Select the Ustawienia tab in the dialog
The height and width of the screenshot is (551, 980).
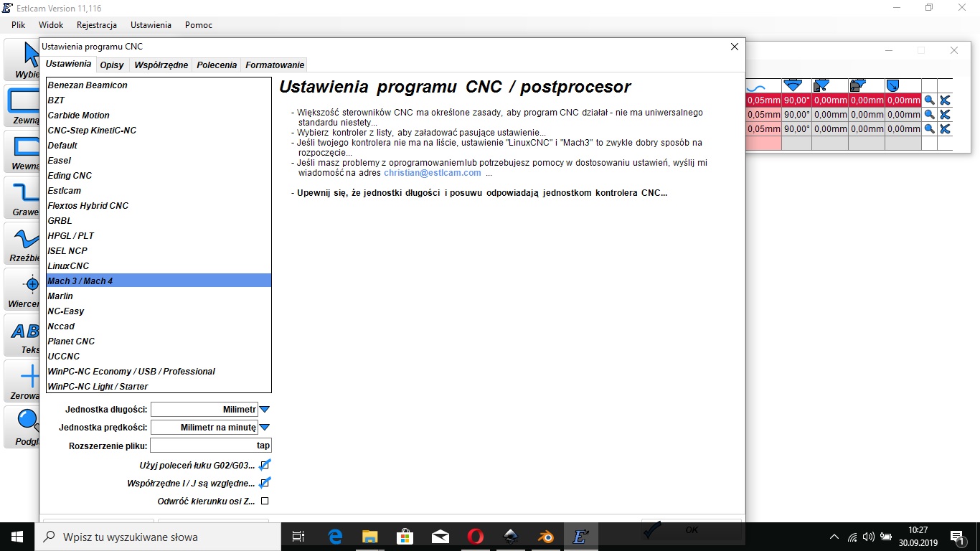tap(69, 64)
